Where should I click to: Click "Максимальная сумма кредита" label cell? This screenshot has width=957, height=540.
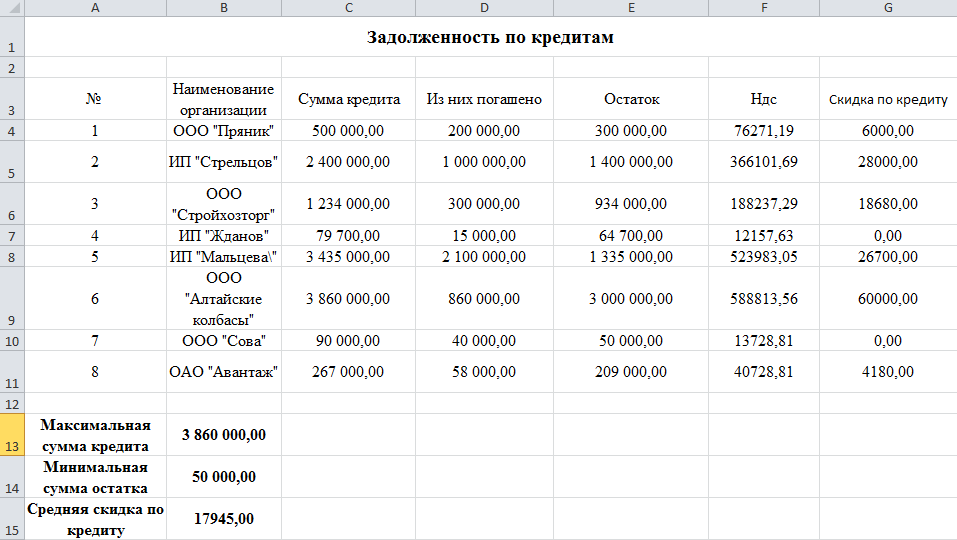[95, 434]
